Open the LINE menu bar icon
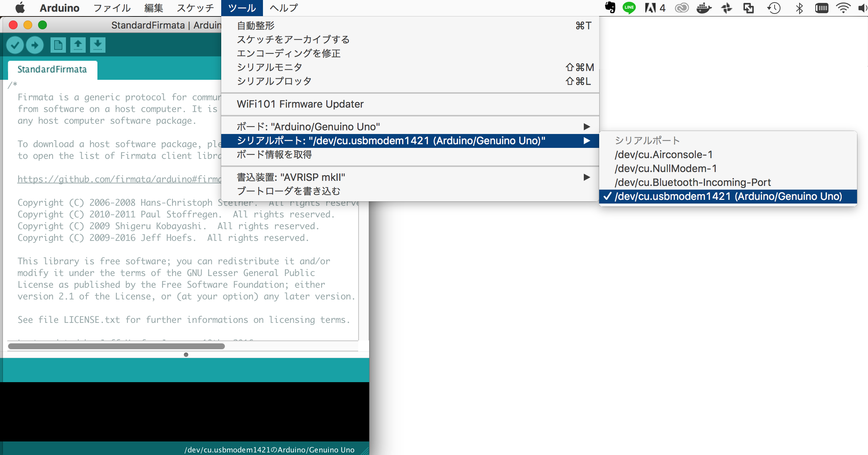The width and height of the screenshot is (868, 455). (629, 8)
